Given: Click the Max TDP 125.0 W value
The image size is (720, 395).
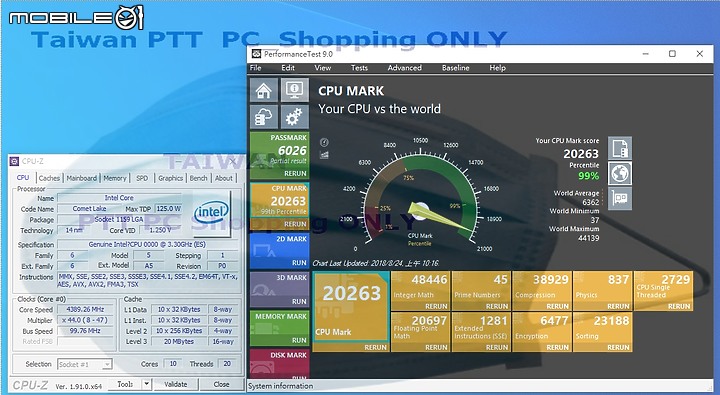Looking at the screenshot, I should (169, 209).
